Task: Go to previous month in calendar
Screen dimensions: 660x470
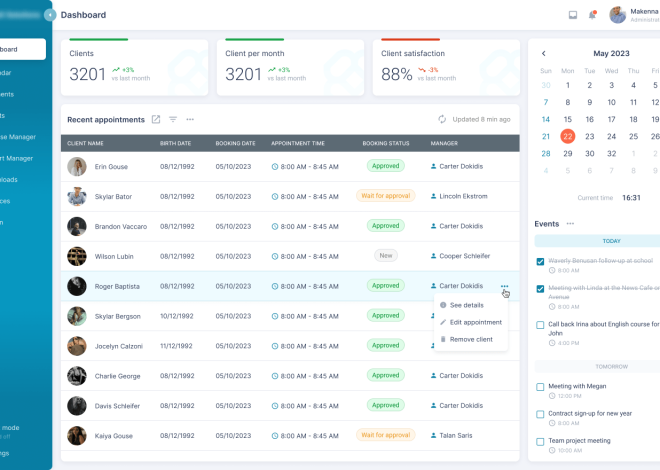Action: (x=544, y=53)
